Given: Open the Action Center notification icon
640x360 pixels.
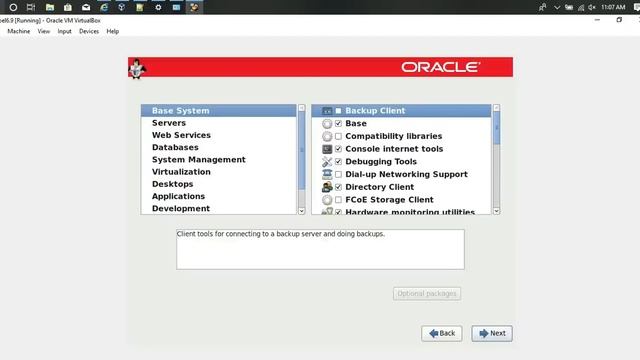Looking at the screenshot, I should click(x=636, y=7).
